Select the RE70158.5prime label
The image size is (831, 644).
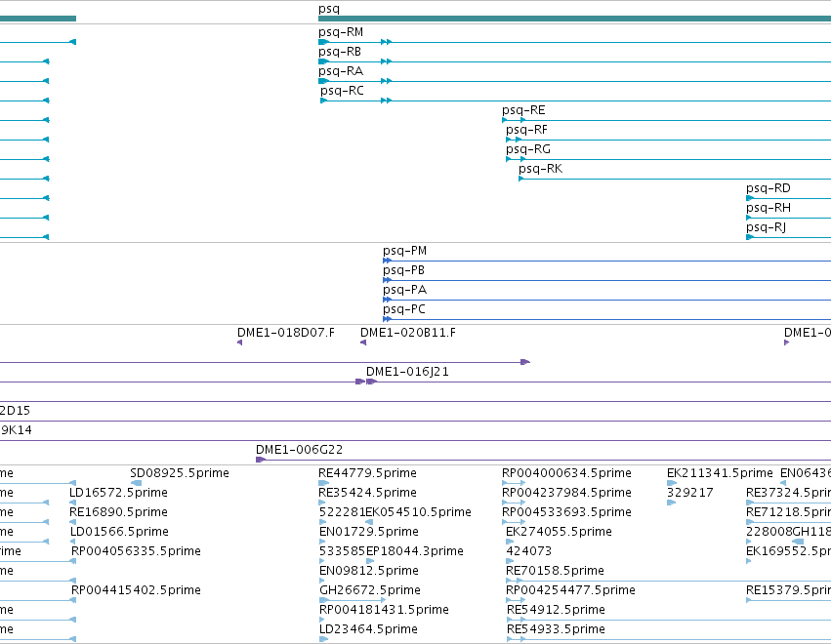point(555,571)
